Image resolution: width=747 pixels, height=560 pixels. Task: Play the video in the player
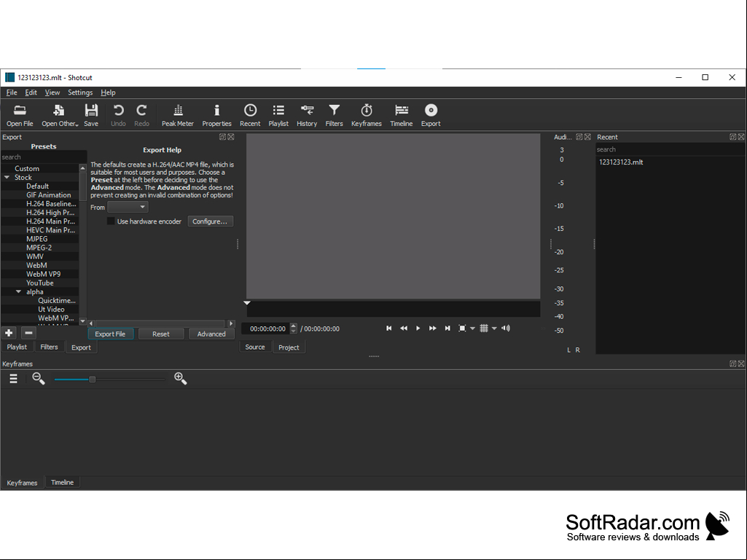click(x=418, y=328)
